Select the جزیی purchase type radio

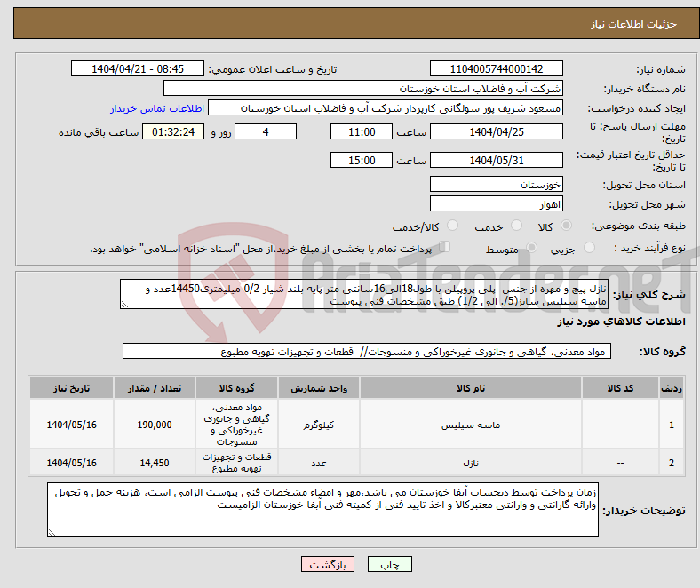(589, 247)
